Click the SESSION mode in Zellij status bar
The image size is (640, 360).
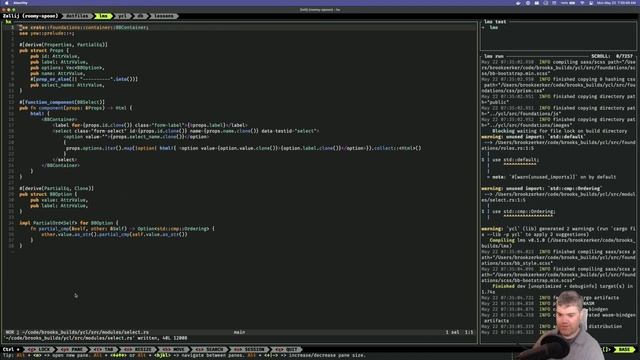(x=249, y=349)
